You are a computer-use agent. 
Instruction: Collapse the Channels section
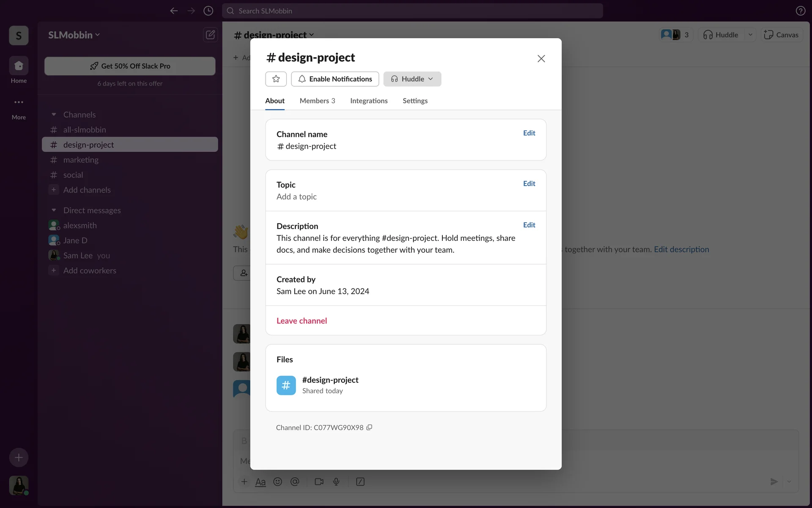tap(54, 115)
